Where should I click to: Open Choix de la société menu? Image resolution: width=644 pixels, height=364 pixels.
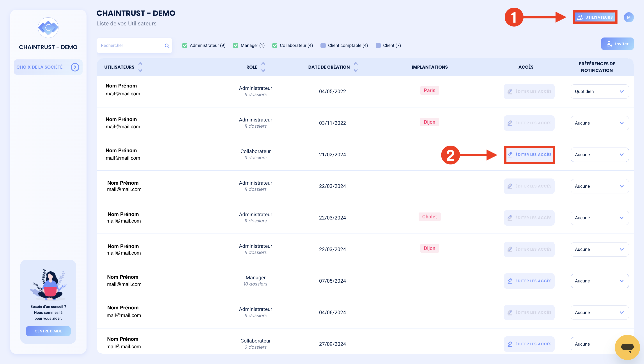(x=48, y=67)
